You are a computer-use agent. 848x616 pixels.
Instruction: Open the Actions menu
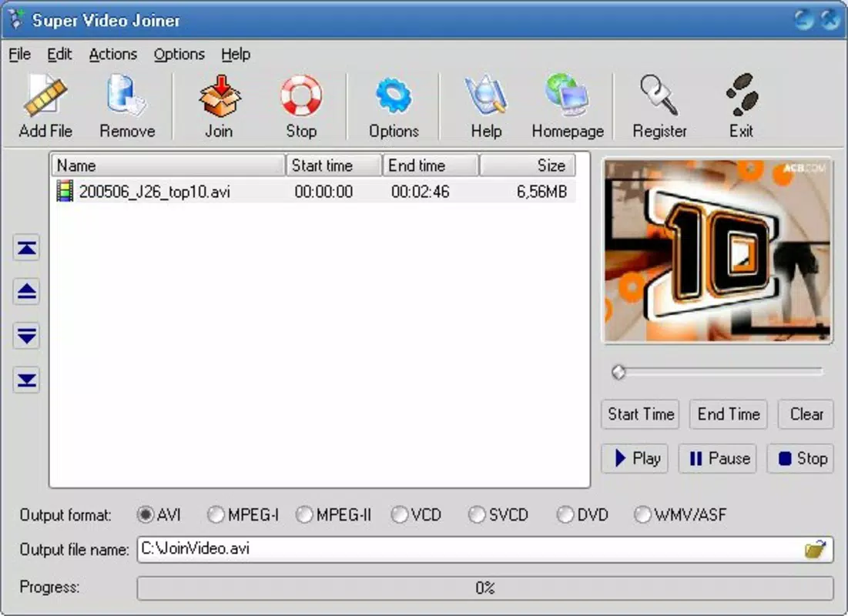(113, 54)
